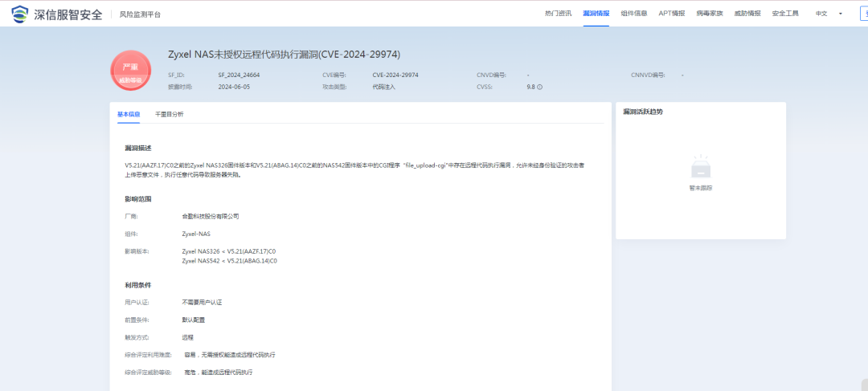Click the 容易，无需授权能造成远程代码执行 text
Screen dimensions: 868x391
tap(230, 355)
